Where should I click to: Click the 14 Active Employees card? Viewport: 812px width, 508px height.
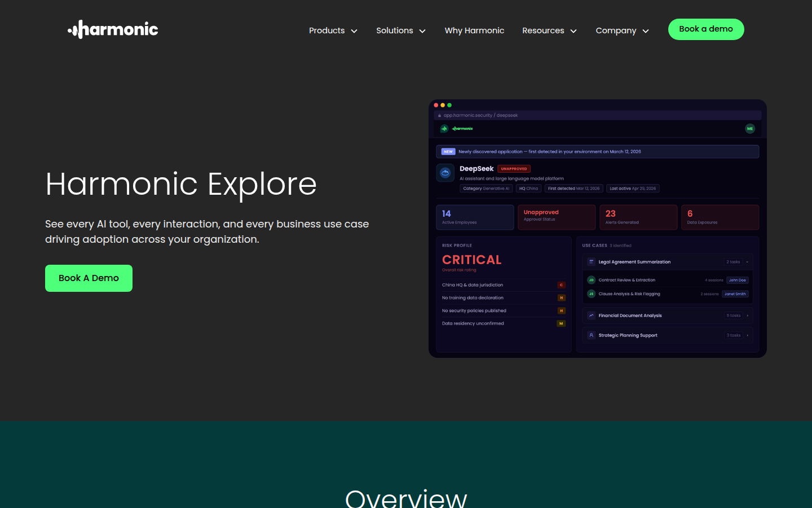[475, 217]
